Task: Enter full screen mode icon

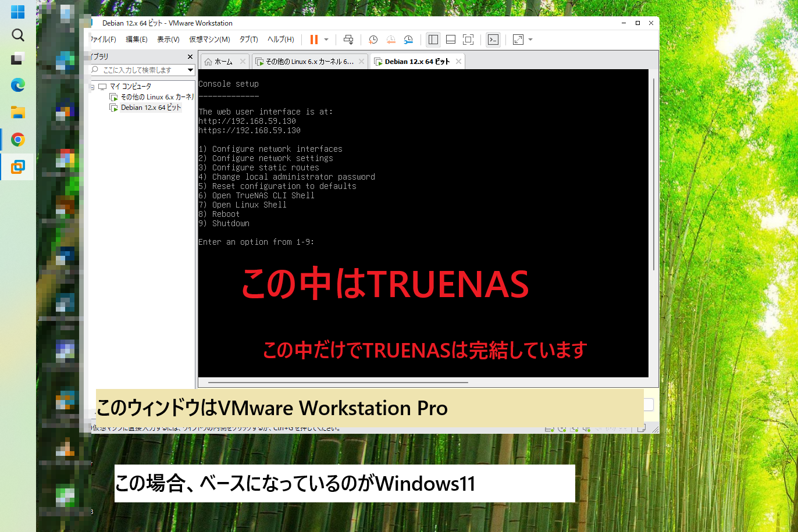Action: pos(468,40)
